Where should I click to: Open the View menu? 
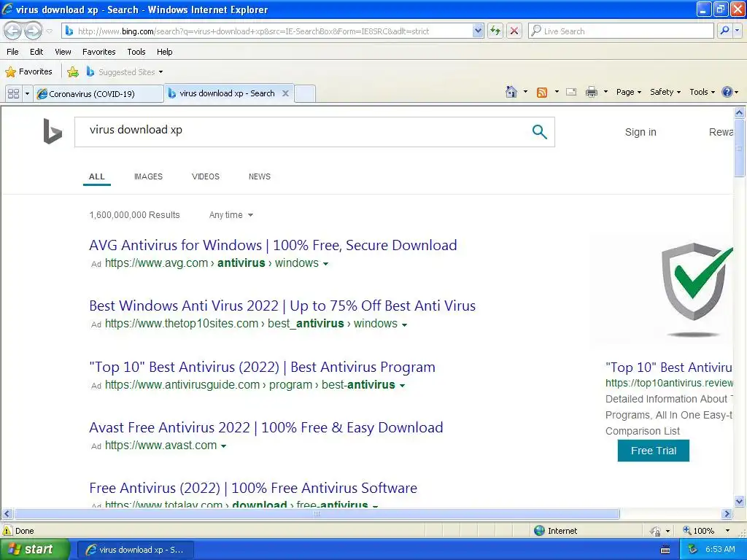pos(63,52)
